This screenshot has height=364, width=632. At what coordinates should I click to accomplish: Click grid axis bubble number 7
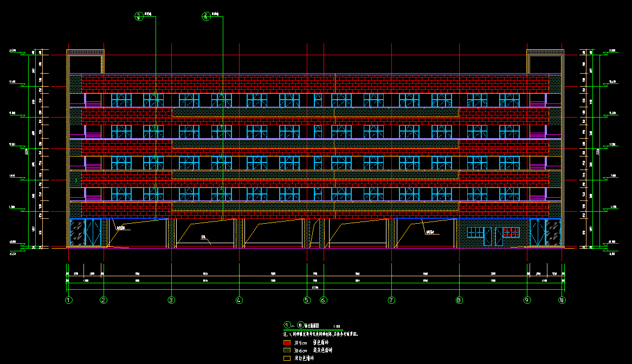click(391, 300)
